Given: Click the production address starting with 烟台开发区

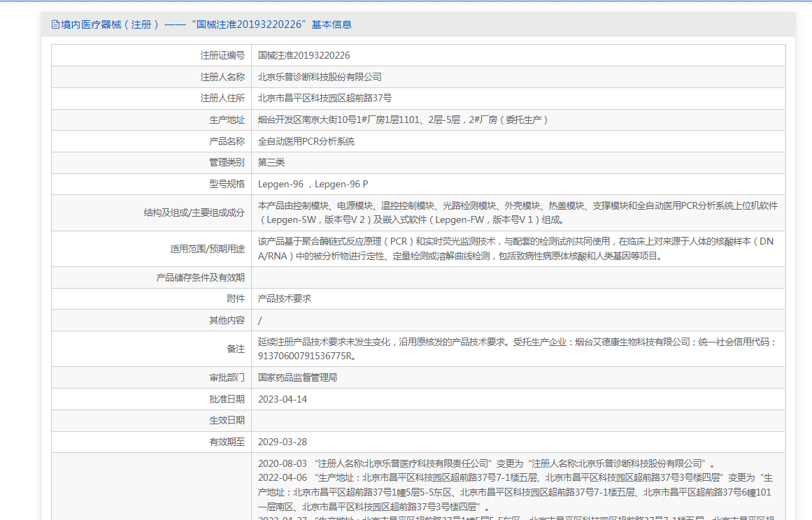Looking at the screenshot, I should click(403, 120).
